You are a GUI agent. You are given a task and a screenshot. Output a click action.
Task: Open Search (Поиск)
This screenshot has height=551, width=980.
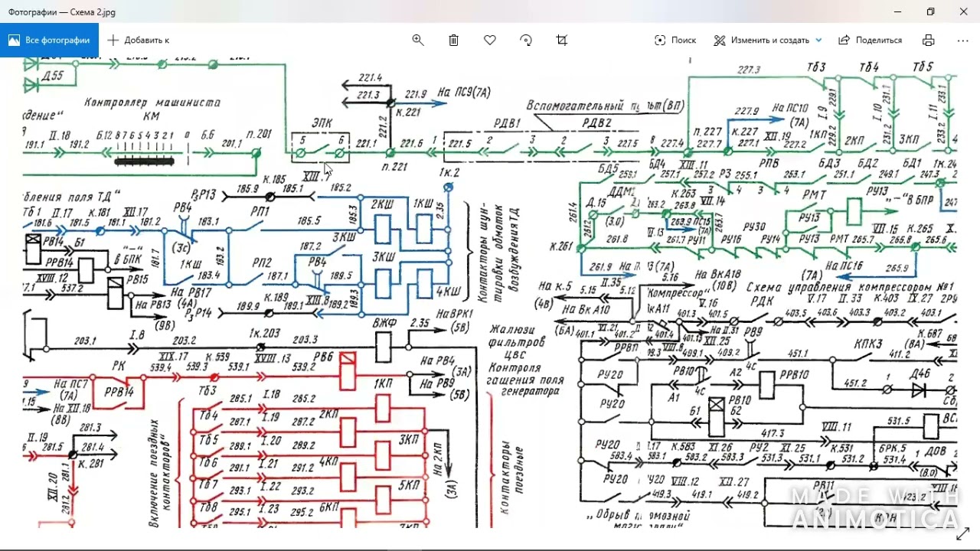coord(675,40)
